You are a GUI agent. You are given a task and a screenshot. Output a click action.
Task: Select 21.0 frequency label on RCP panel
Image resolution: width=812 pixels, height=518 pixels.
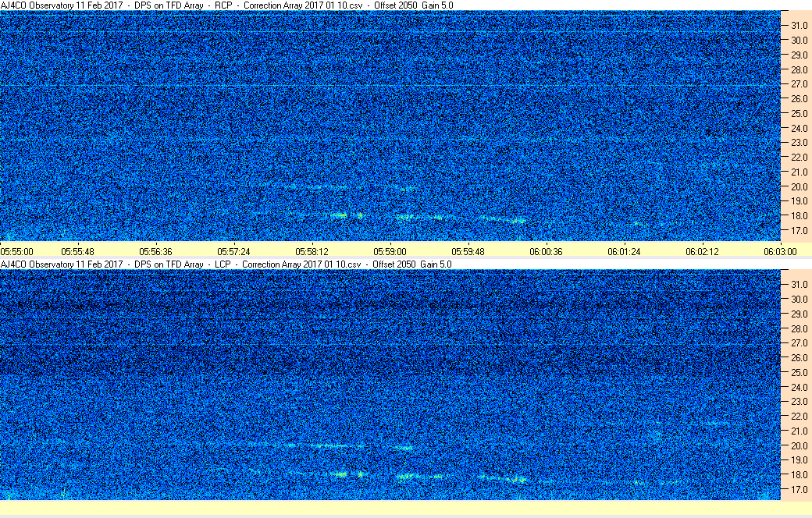pyautogui.click(x=799, y=172)
